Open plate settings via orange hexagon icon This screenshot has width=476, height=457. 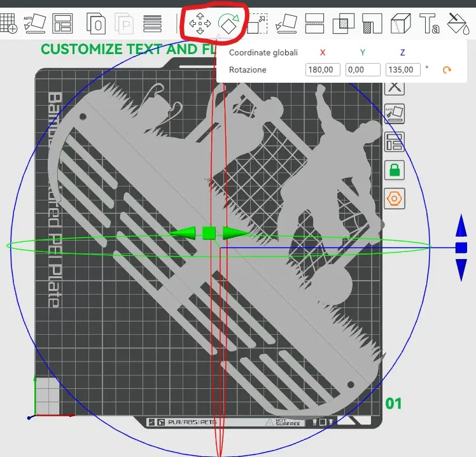(395, 199)
